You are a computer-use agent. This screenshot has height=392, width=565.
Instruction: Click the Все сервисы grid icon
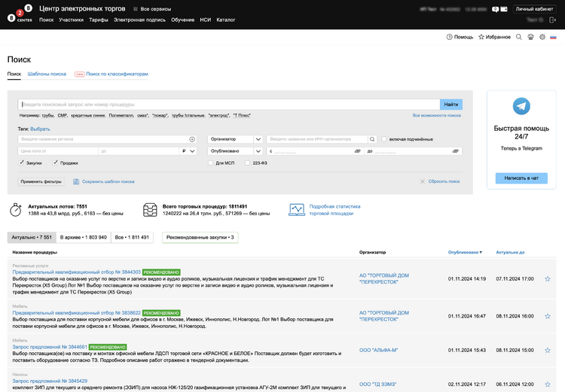(136, 9)
